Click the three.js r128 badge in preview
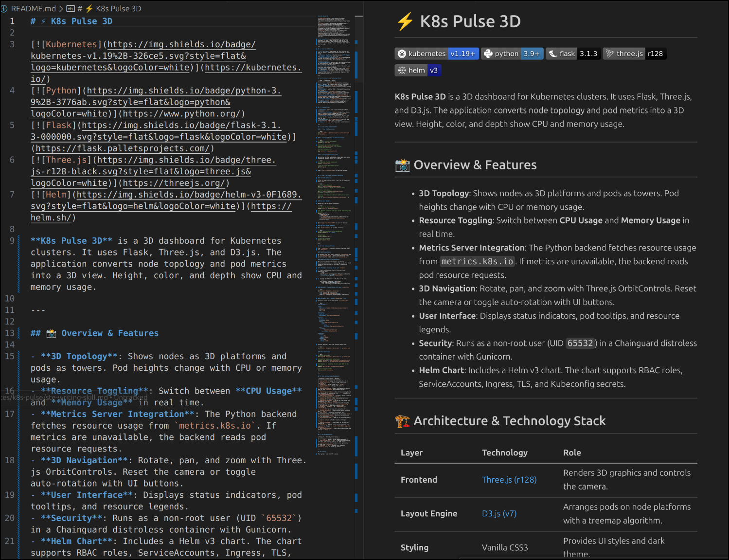The width and height of the screenshot is (729, 560). (635, 54)
